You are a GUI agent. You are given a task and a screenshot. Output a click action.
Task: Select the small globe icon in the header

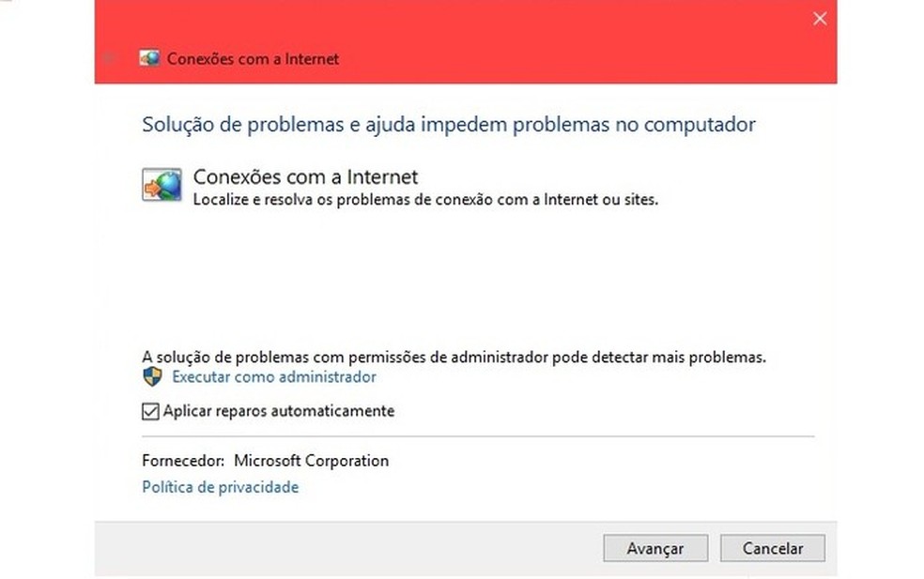pos(148,57)
